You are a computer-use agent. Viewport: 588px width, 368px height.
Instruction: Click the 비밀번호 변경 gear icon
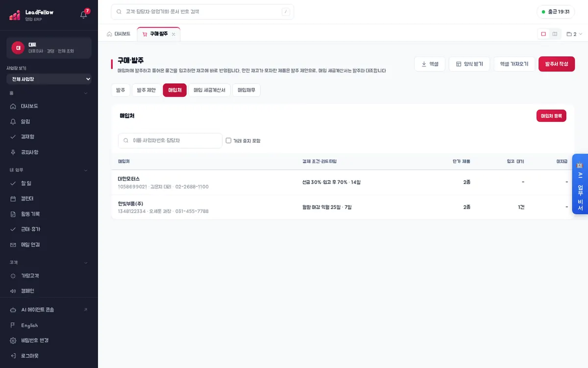pyautogui.click(x=13, y=341)
